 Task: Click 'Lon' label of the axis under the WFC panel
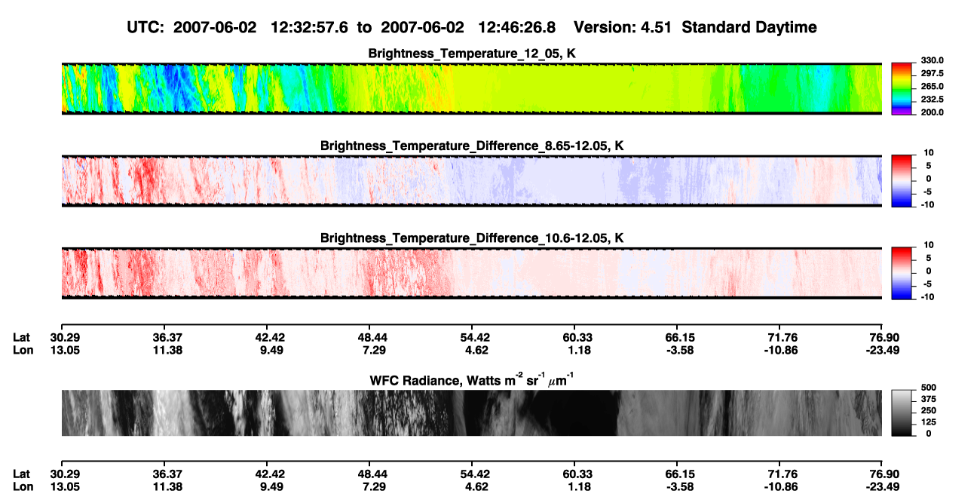(22, 487)
